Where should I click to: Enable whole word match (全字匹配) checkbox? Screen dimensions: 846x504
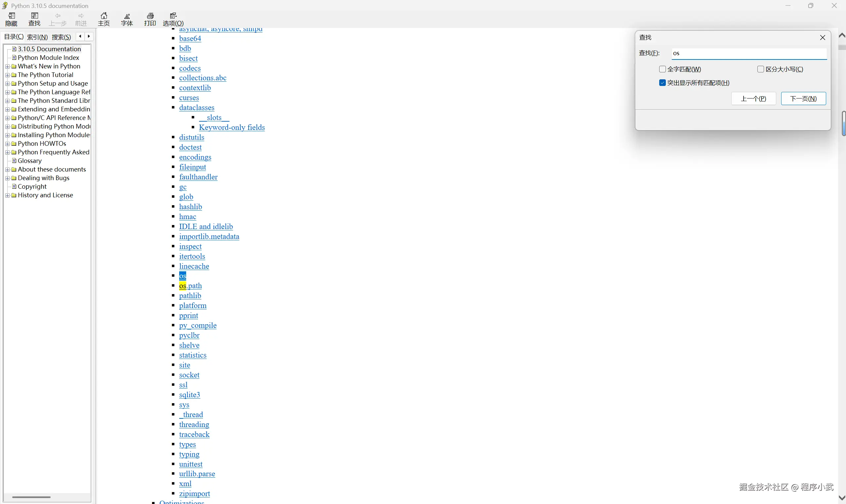[662, 69]
